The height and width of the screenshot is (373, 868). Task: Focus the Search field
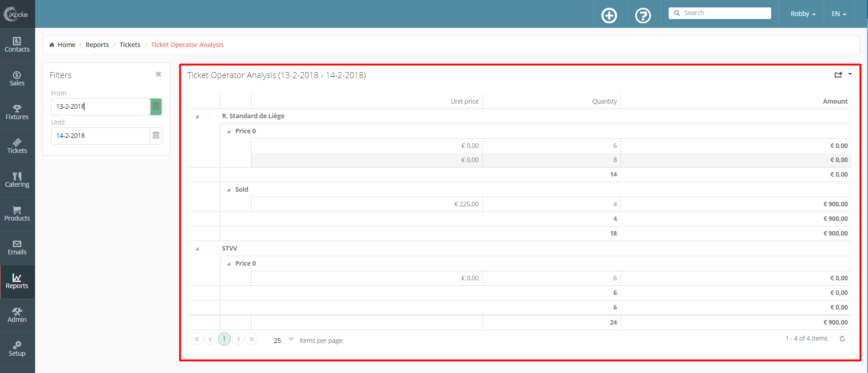(x=720, y=13)
